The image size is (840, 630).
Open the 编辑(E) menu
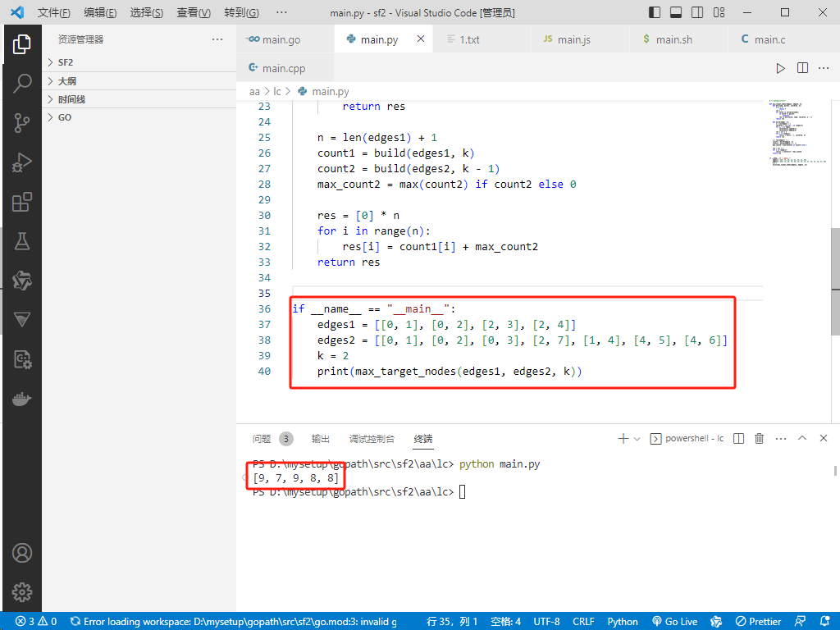tap(100, 12)
